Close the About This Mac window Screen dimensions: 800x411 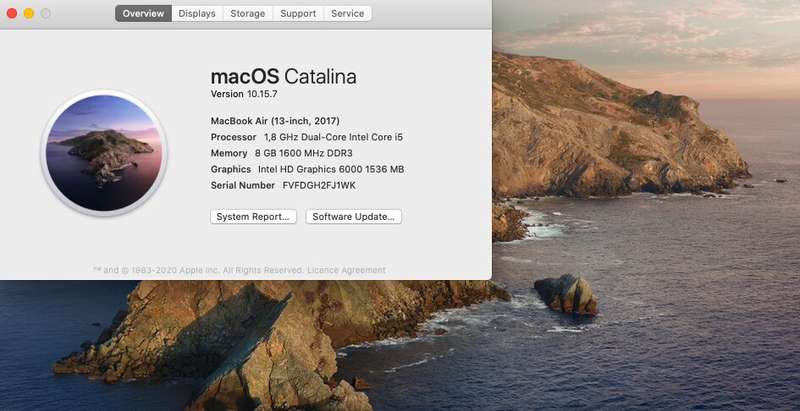click(x=12, y=14)
